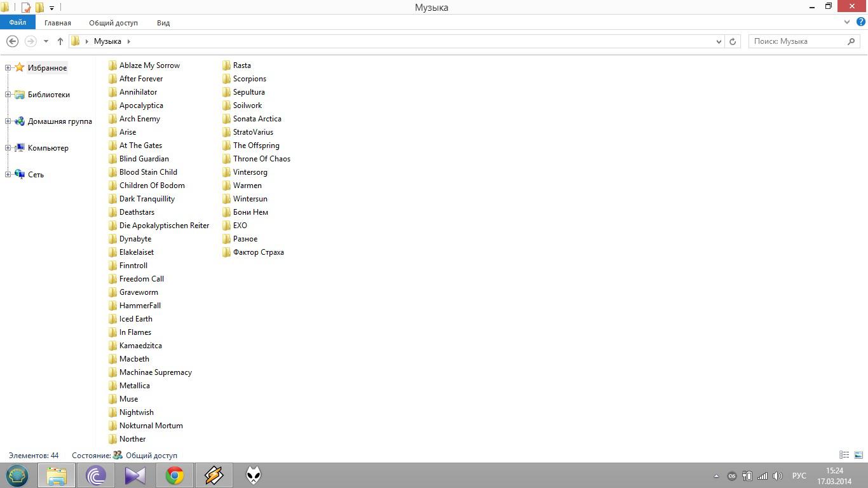Click the battery power tray icon
The height and width of the screenshot is (488, 868).
click(x=747, y=476)
